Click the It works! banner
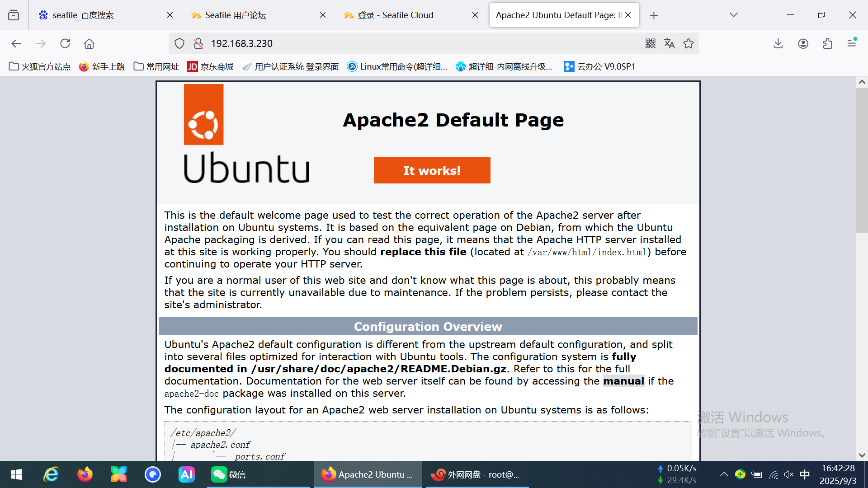 pos(432,170)
